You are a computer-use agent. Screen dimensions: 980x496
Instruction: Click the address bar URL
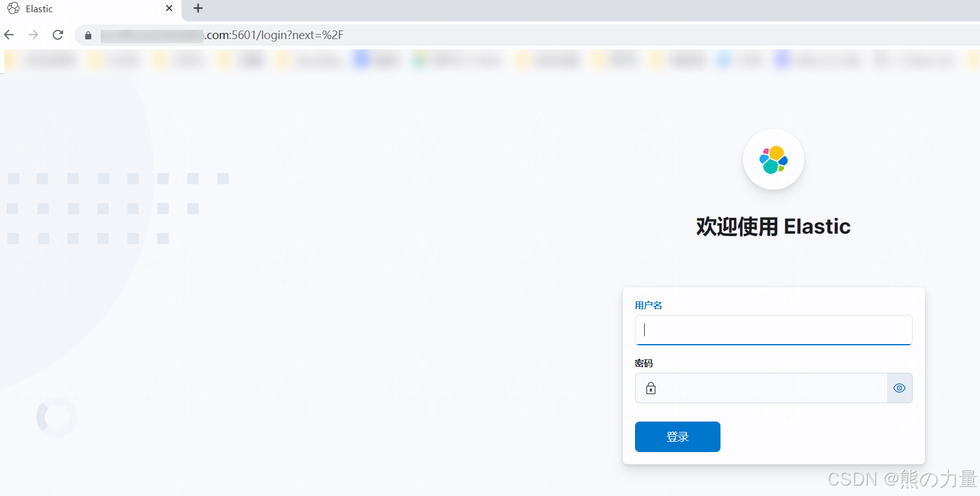click(222, 35)
